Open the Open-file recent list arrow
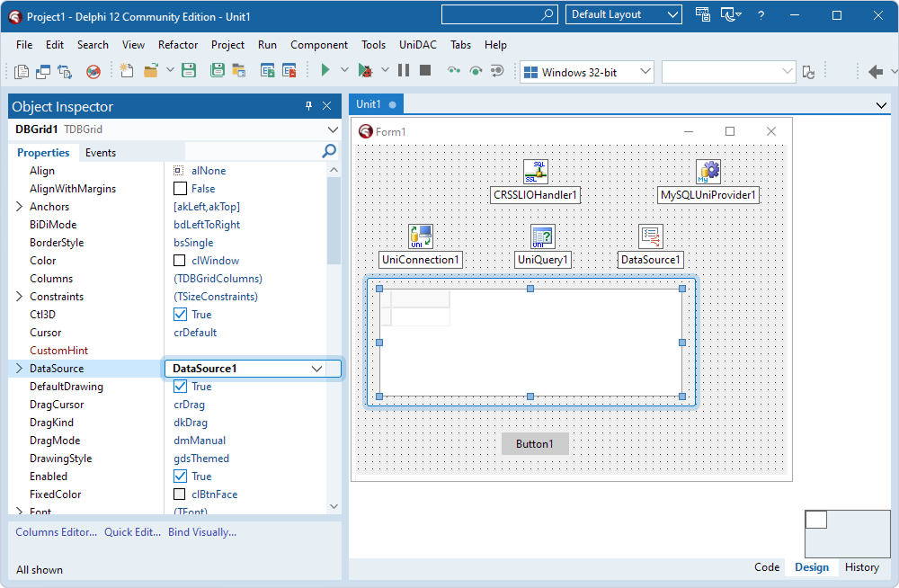This screenshot has height=588, width=899. [x=170, y=70]
